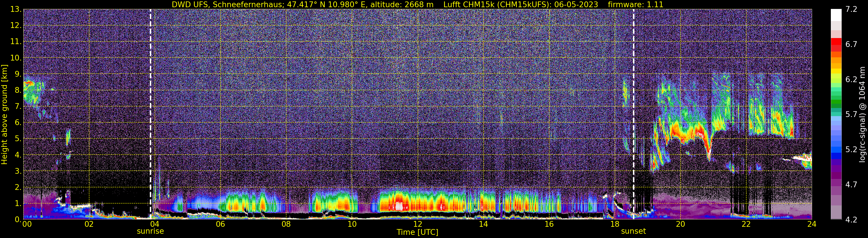Screen dimensions: 868x238
Task: Click the y-axis tick label 2
Action: coord(18,187)
